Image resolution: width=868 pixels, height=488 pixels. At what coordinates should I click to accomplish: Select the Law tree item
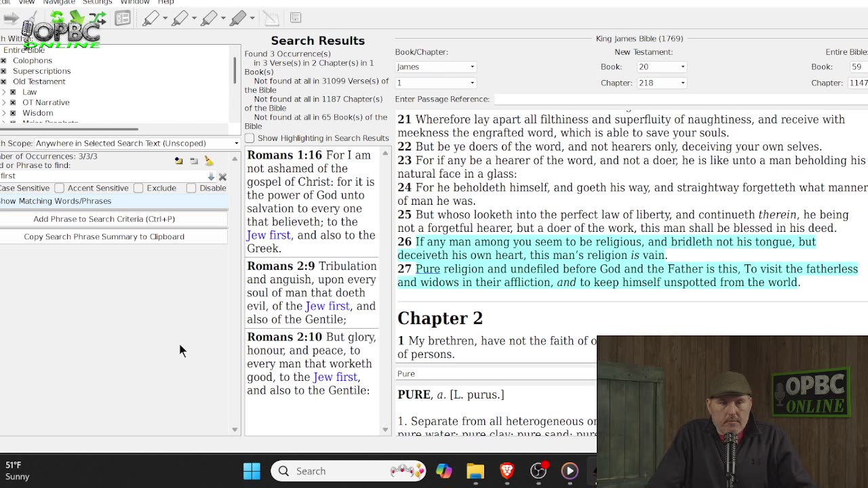click(30, 92)
